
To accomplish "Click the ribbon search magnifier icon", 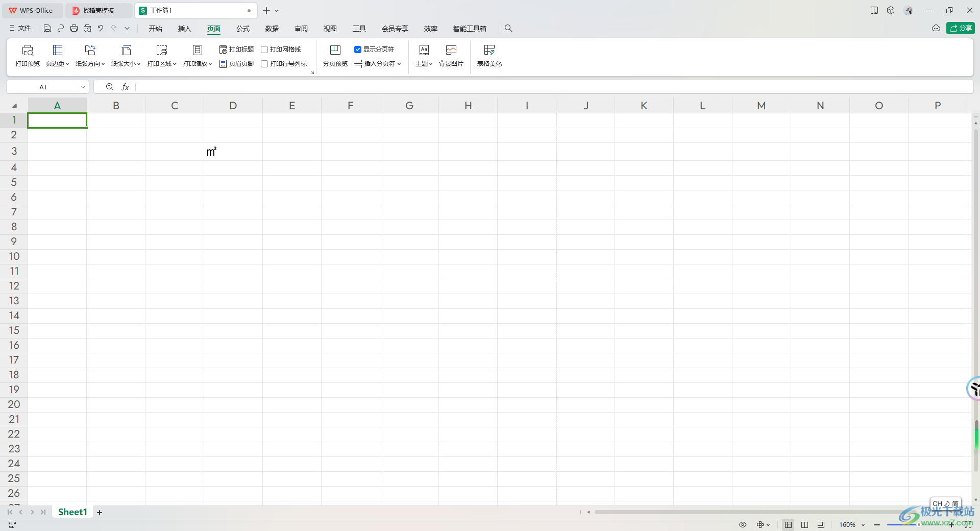I will (x=508, y=29).
